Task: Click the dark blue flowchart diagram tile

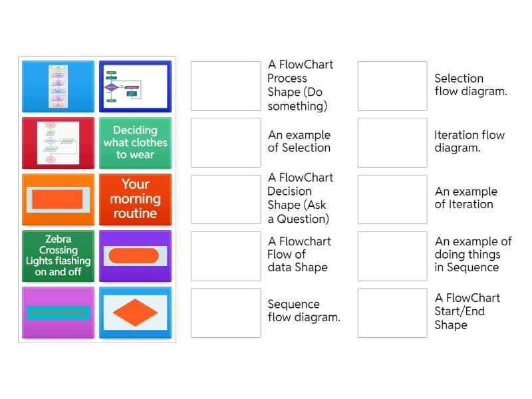Action: coord(135,86)
